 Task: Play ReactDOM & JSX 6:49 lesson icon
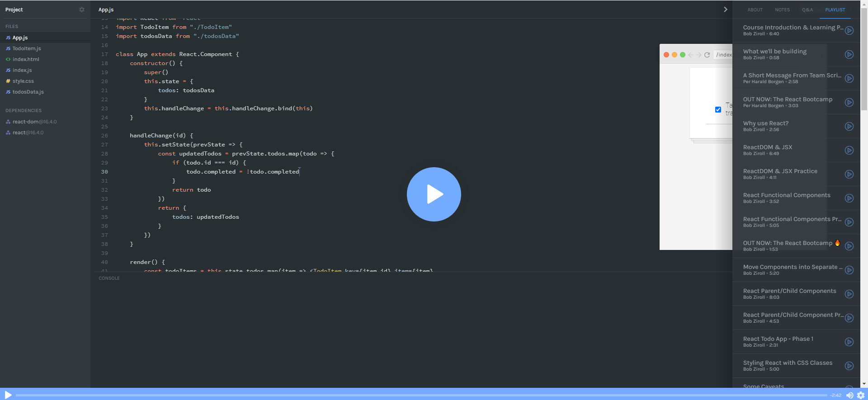[x=849, y=150]
